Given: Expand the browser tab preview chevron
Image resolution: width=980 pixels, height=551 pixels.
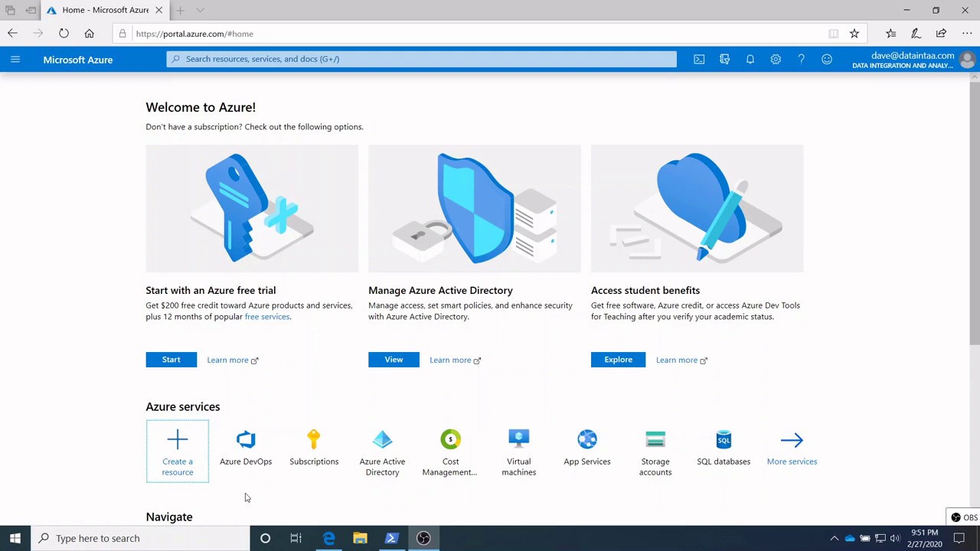Looking at the screenshot, I should click(200, 10).
